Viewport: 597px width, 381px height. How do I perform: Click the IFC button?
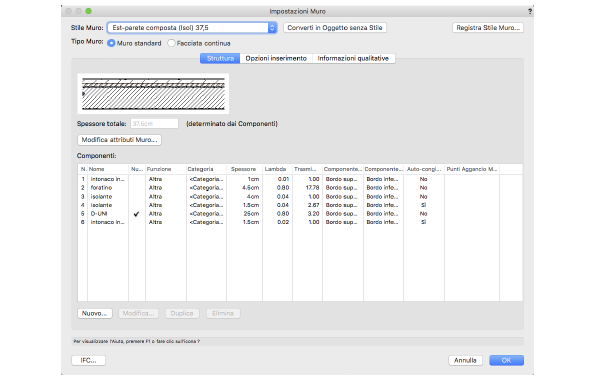click(88, 360)
